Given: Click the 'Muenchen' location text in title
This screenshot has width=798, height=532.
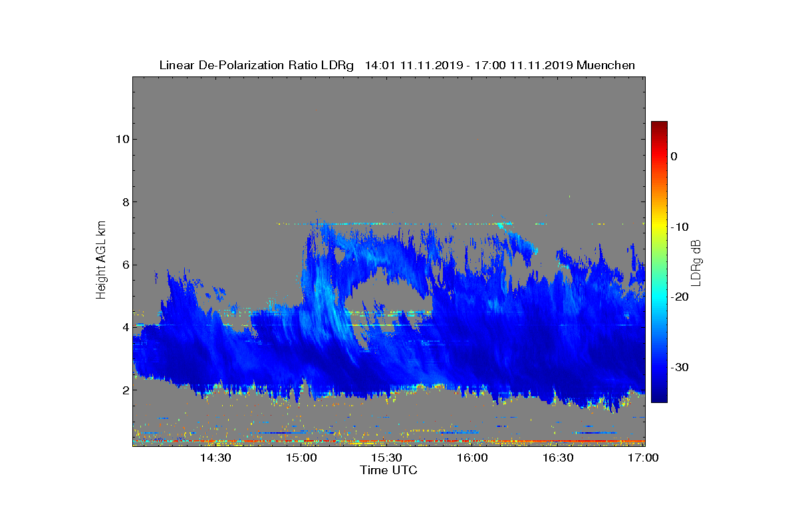Looking at the screenshot, I should (x=606, y=65).
